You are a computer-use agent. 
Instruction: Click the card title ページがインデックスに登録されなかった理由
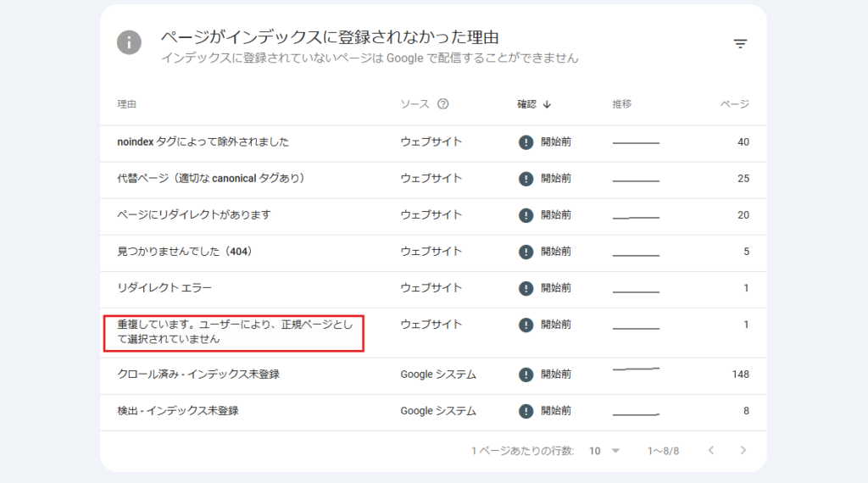click(x=330, y=37)
